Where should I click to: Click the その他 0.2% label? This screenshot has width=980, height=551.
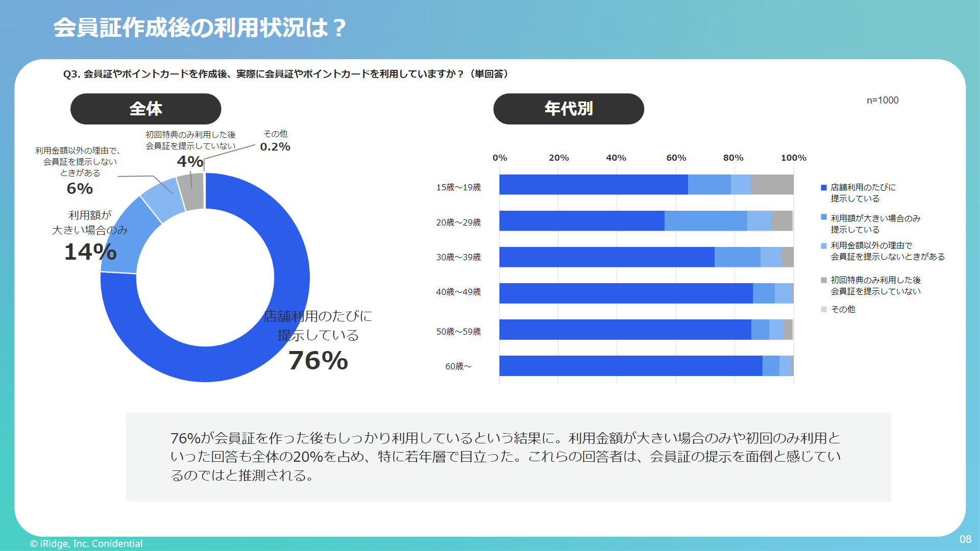(275, 146)
